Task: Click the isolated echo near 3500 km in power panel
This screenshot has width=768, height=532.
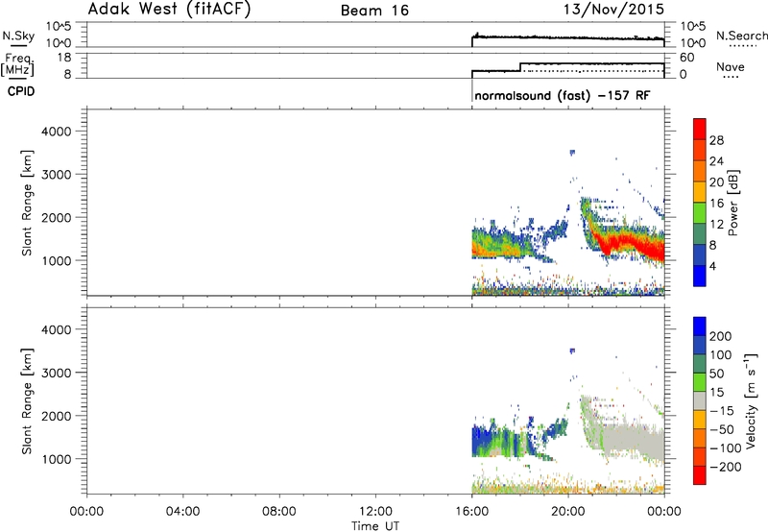Action: tap(571, 153)
